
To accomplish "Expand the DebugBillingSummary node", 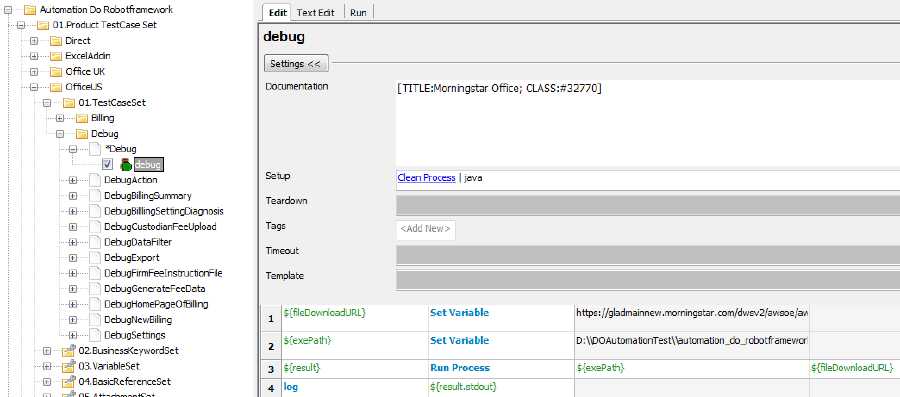I will click(73, 196).
